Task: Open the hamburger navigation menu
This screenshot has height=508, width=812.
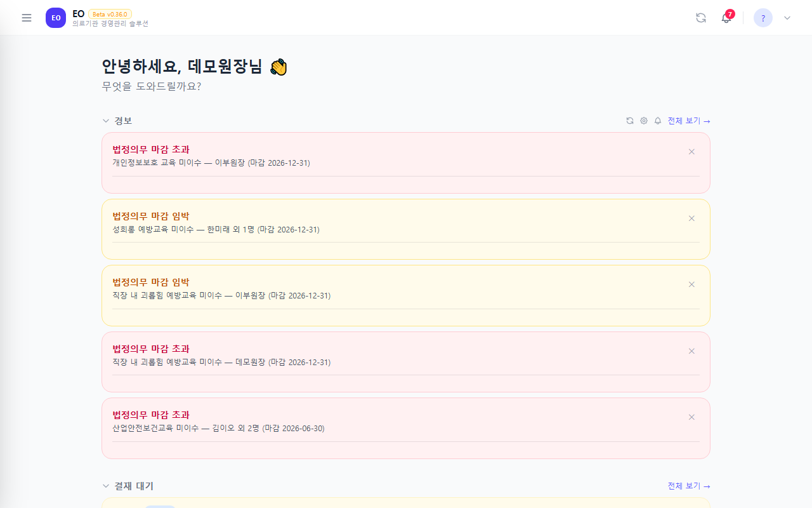Action: click(27, 18)
